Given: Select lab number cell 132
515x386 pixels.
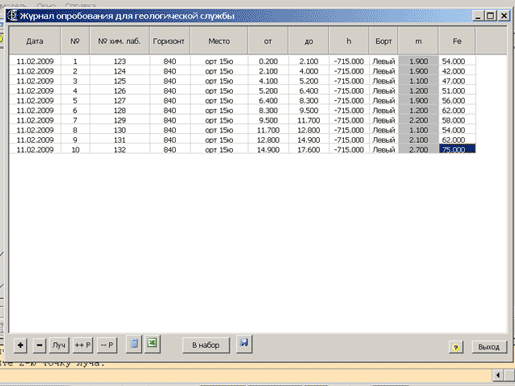Looking at the screenshot, I should tap(120, 149).
